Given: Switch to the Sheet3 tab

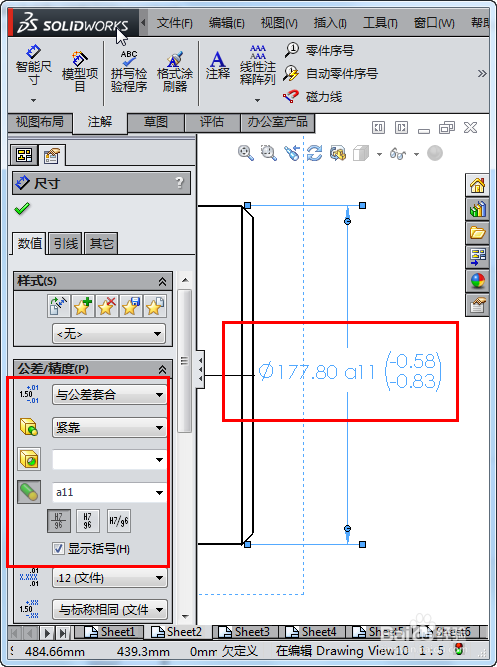Looking at the screenshot, I should [x=247, y=632].
